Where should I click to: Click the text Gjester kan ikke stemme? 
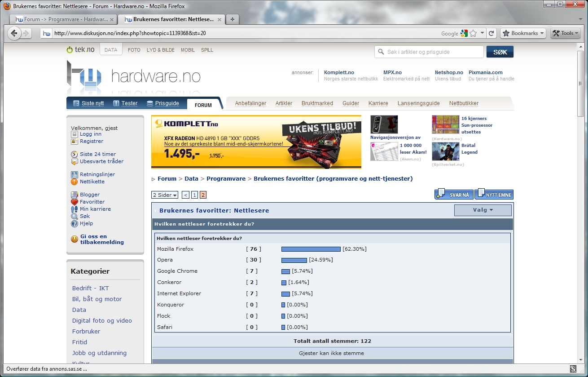(x=331, y=353)
